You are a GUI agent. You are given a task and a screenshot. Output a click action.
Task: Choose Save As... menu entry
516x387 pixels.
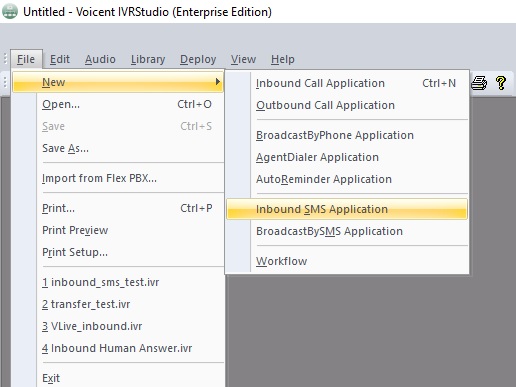click(x=118, y=148)
